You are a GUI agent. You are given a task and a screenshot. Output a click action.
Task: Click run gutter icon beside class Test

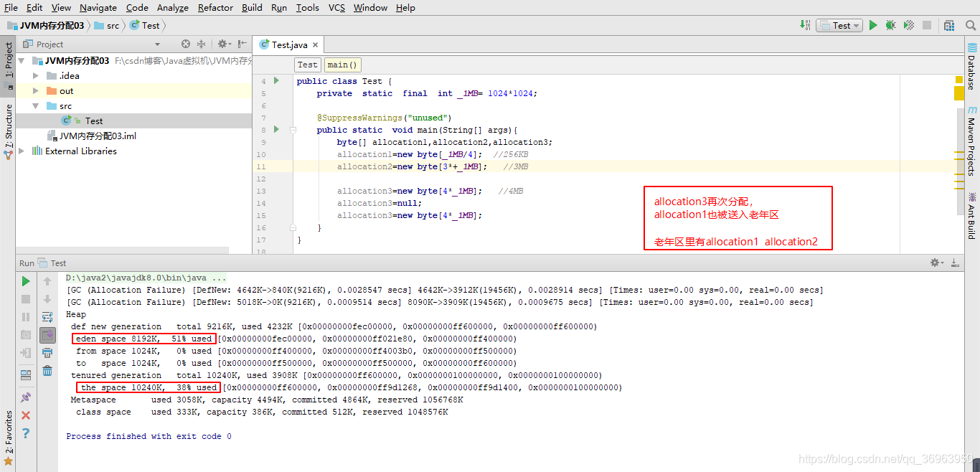276,81
